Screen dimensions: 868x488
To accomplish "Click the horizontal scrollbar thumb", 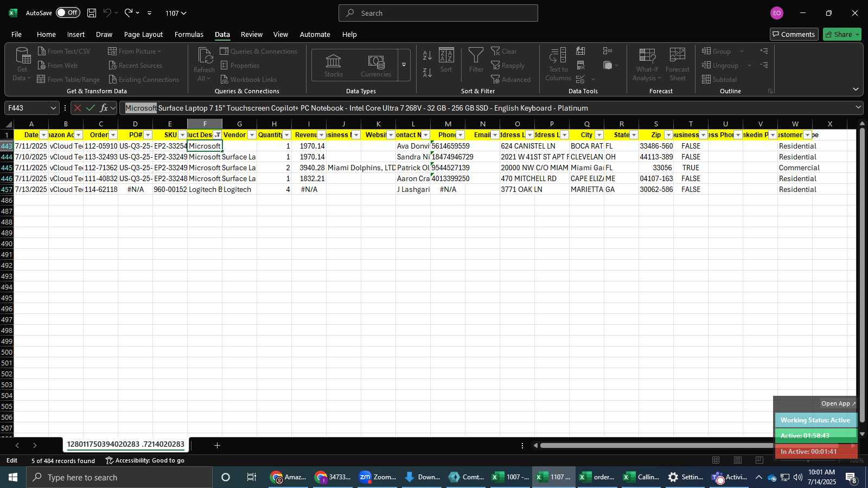I will point(689,445).
